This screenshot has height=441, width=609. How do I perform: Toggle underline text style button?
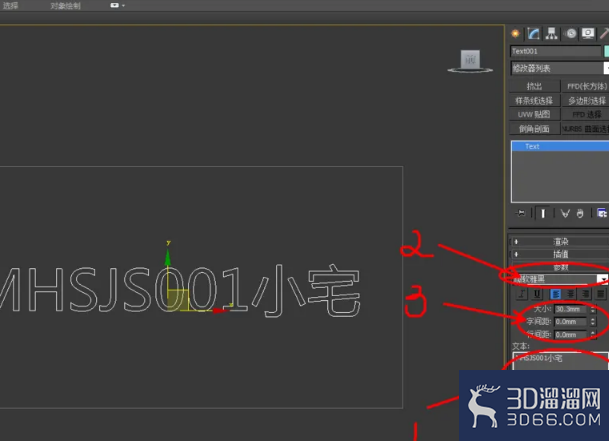coord(537,294)
